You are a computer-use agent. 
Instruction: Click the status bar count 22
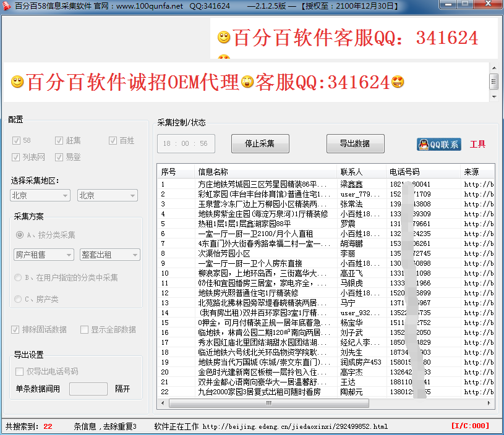(48, 426)
